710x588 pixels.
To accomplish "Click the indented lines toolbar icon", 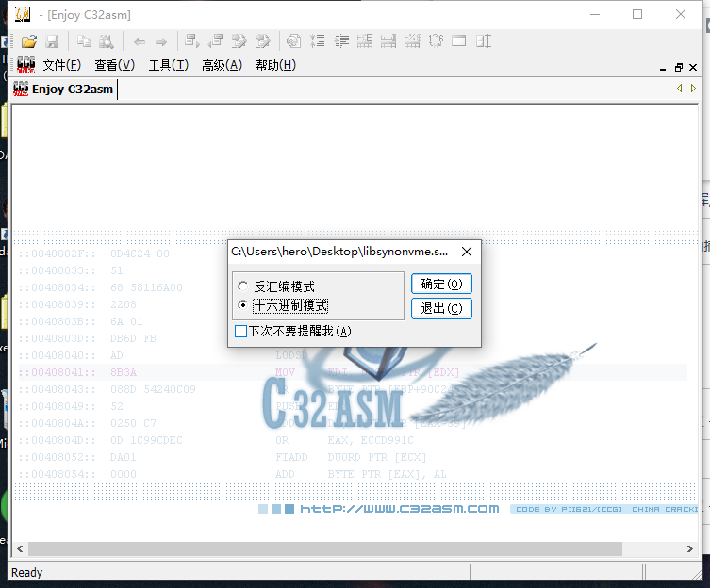I will [x=341, y=41].
